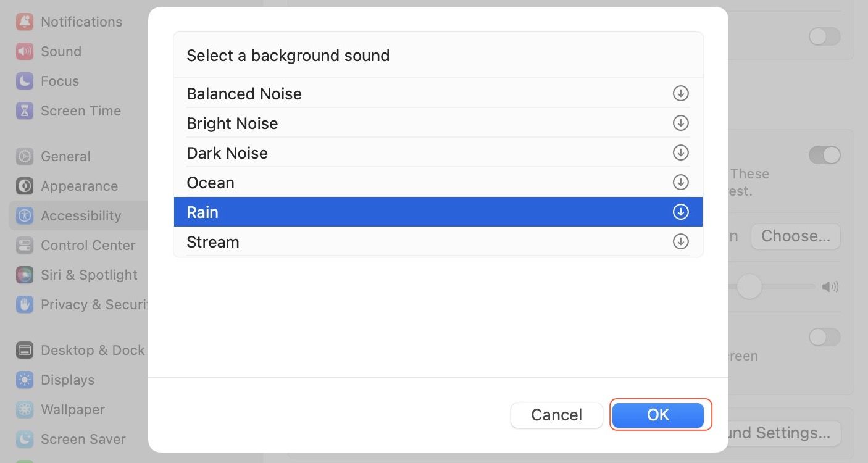Toggle the Background Sounds switch on the right

(x=824, y=155)
